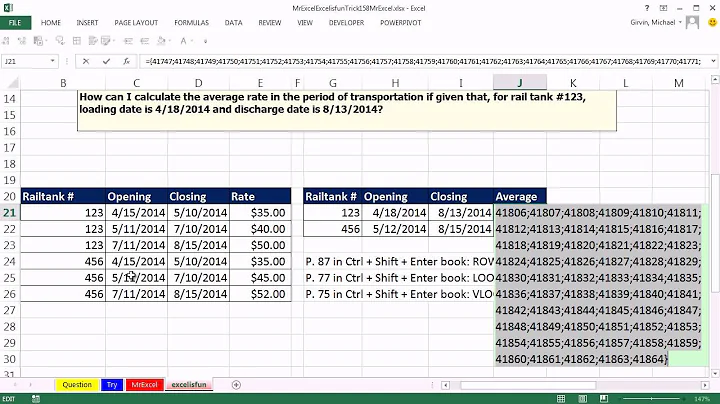Open the Question sheet tab

(x=77, y=385)
